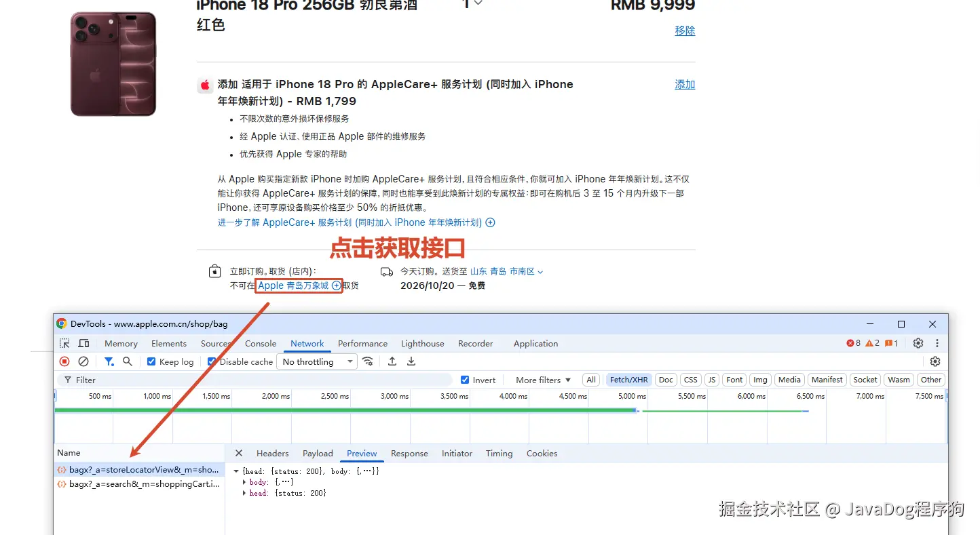Open DevTools three-dot customize menu
The height and width of the screenshot is (535, 980).
(937, 344)
